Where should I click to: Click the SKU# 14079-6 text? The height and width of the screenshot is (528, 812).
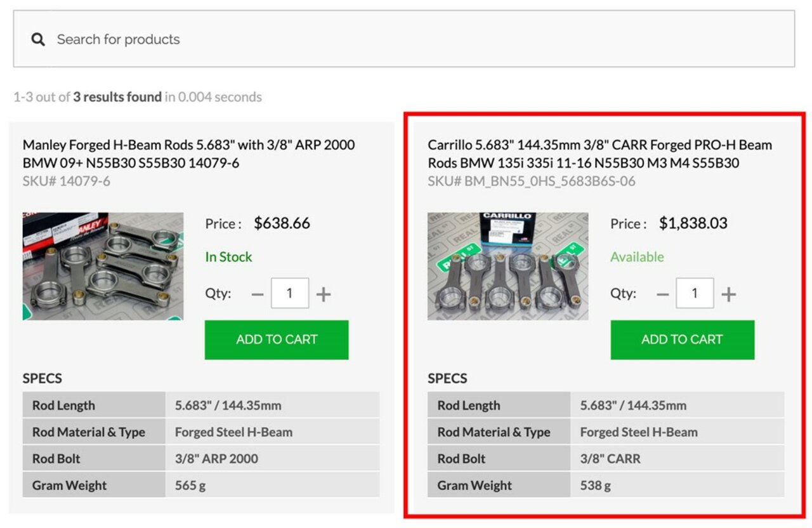coord(66,181)
